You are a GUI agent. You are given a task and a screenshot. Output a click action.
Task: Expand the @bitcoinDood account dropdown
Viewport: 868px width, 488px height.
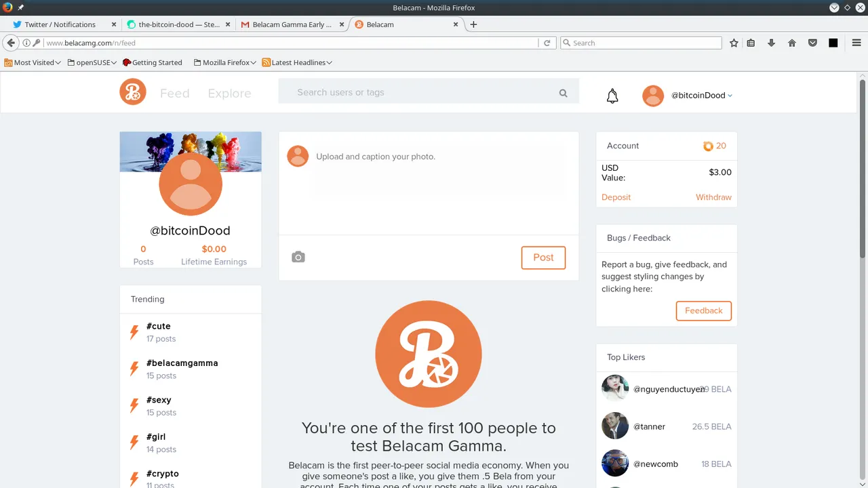click(x=730, y=96)
